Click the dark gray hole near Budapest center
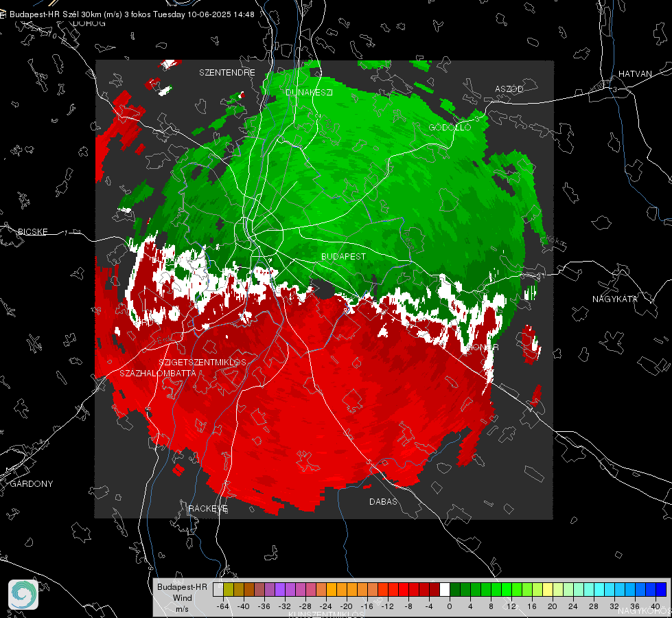 (x=323, y=289)
